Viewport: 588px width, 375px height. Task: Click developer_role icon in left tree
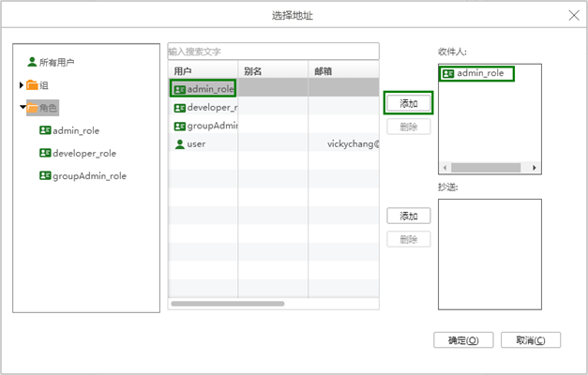45,153
